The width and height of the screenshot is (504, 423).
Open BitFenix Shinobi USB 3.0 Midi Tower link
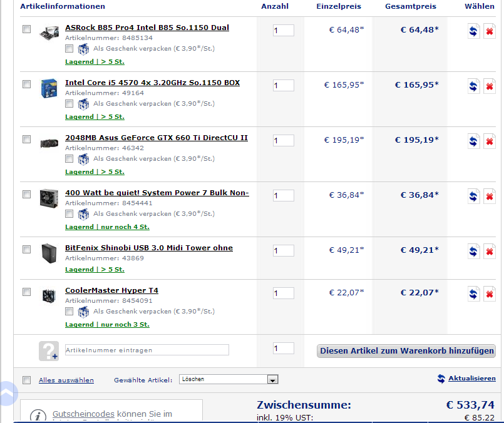click(x=149, y=248)
